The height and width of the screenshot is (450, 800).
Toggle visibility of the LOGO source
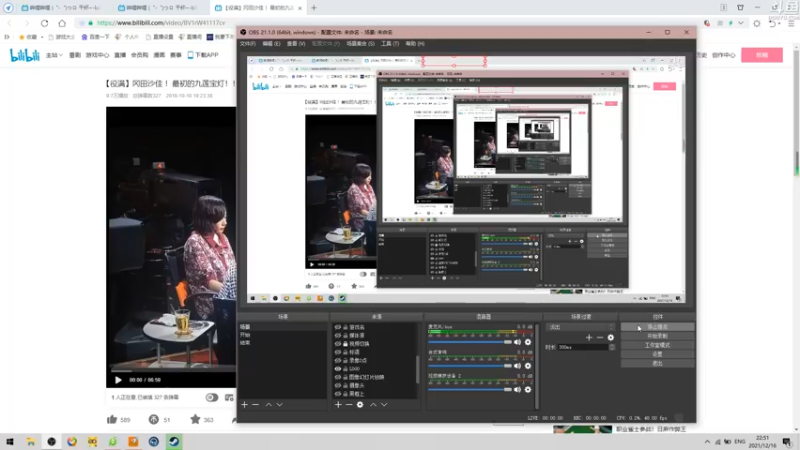coord(337,368)
